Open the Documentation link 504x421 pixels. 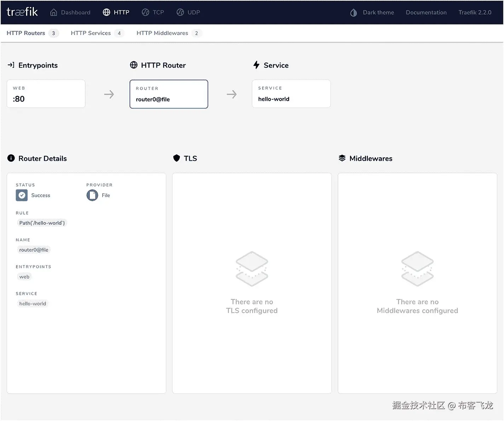point(426,12)
